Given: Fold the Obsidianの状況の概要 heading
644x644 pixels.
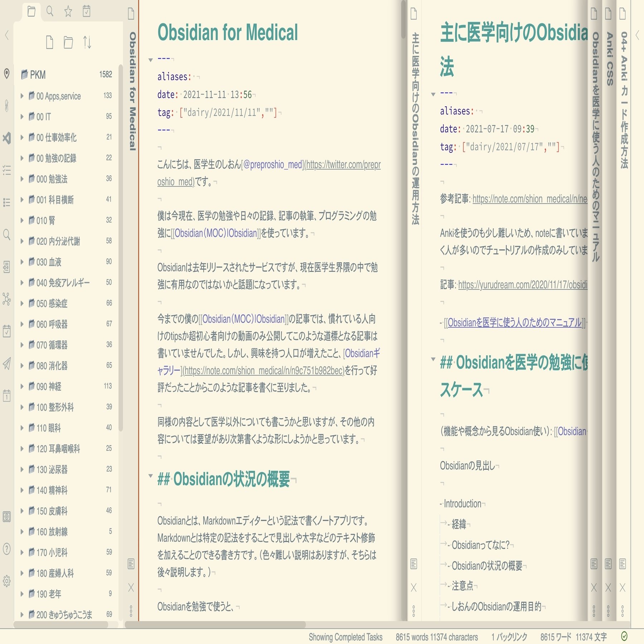Looking at the screenshot, I should coord(151,476).
